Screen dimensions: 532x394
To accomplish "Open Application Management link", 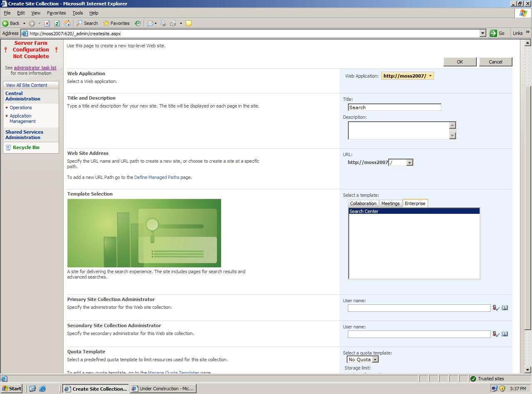I will 22,119.
